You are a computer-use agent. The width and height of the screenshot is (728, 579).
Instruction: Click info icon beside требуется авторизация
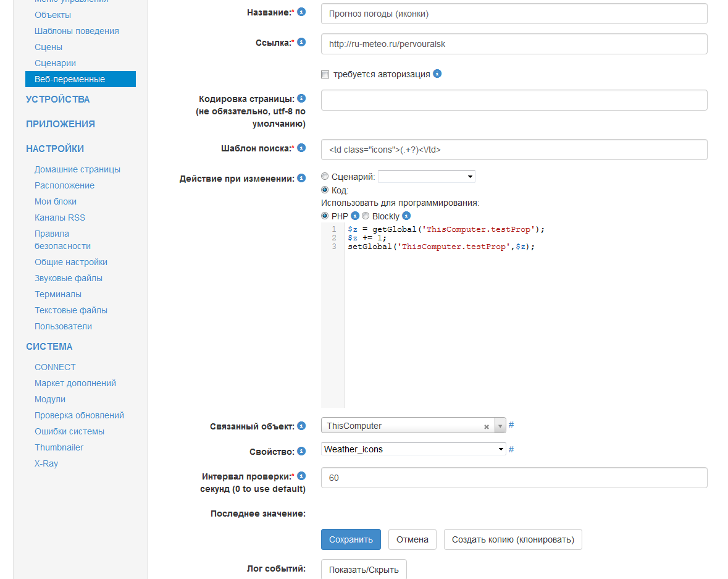pyautogui.click(x=437, y=74)
